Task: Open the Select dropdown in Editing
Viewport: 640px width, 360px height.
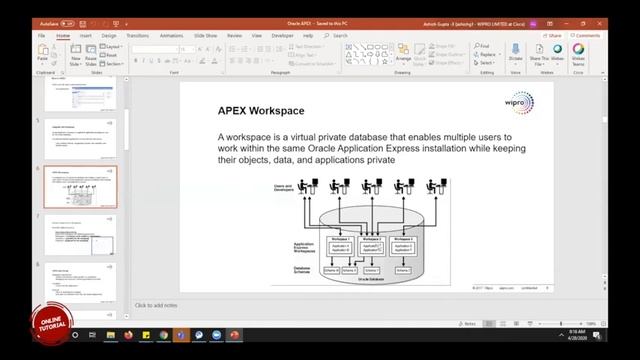Action: (x=484, y=63)
